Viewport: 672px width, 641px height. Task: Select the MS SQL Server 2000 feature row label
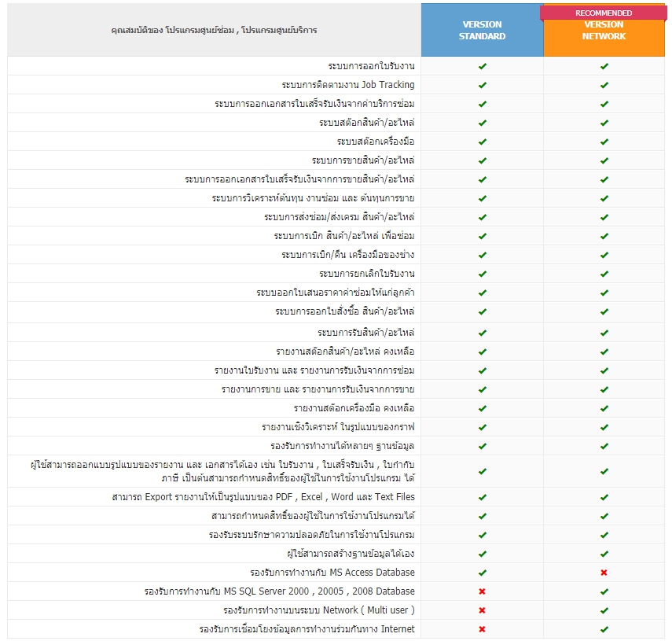tap(280, 591)
